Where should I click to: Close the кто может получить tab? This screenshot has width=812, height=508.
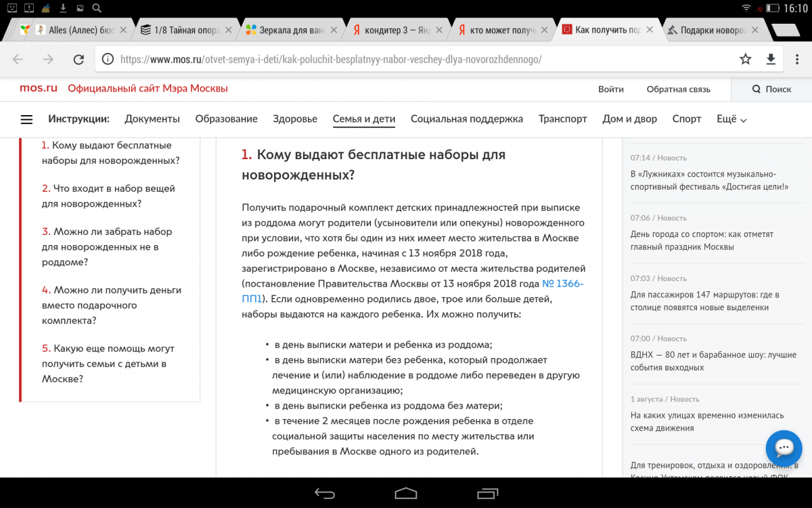545,30
